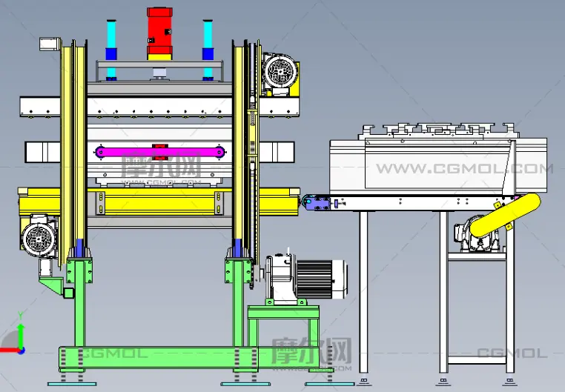Click the long yellow horizontal beam
The image size is (565, 392).
[x=159, y=202]
